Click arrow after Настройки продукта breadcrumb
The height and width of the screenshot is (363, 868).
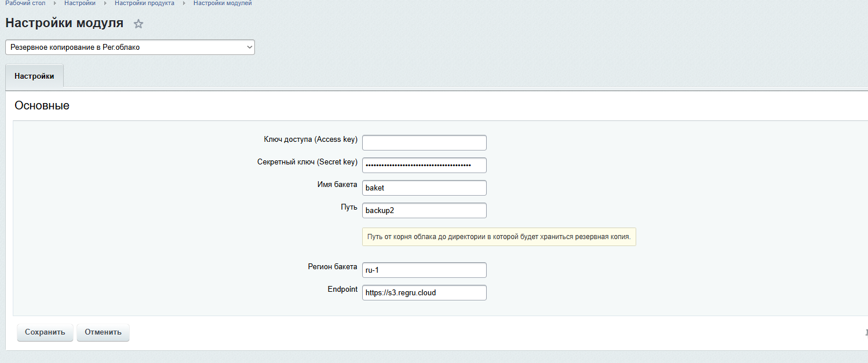pyautogui.click(x=184, y=3)
